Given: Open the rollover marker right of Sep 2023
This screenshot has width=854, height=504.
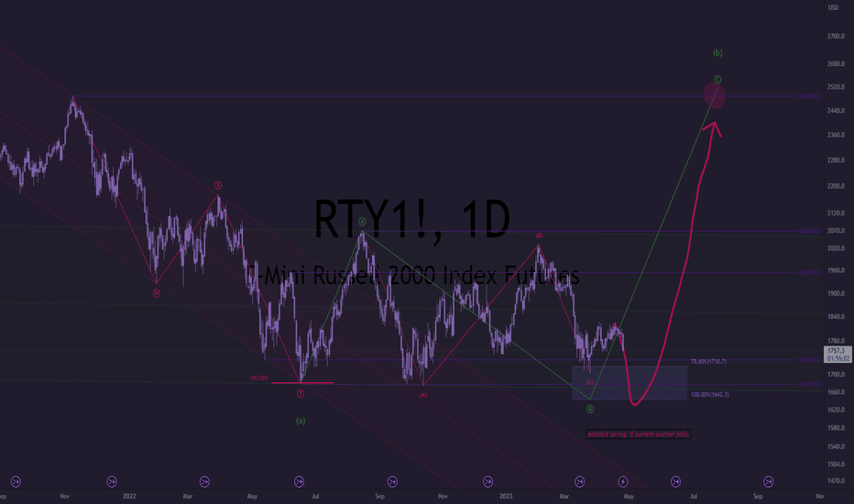Looking at the screenshot, I should pyautogui.click(x=768, y=482).
